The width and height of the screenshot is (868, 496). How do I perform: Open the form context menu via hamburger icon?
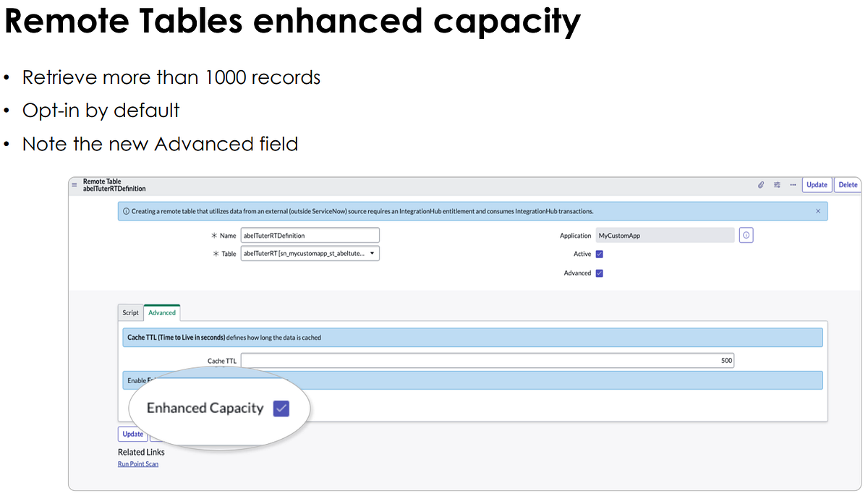[x=75, y=184]
